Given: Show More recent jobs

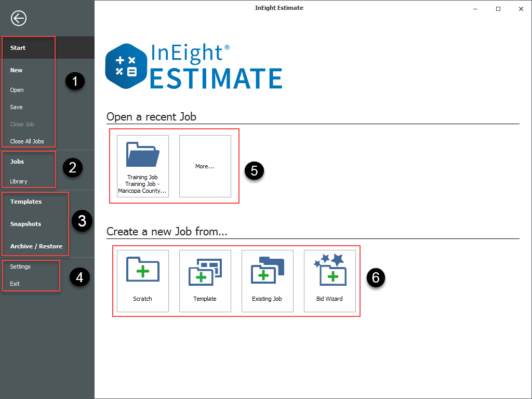Looking at the screenshot, I should 205,166.
